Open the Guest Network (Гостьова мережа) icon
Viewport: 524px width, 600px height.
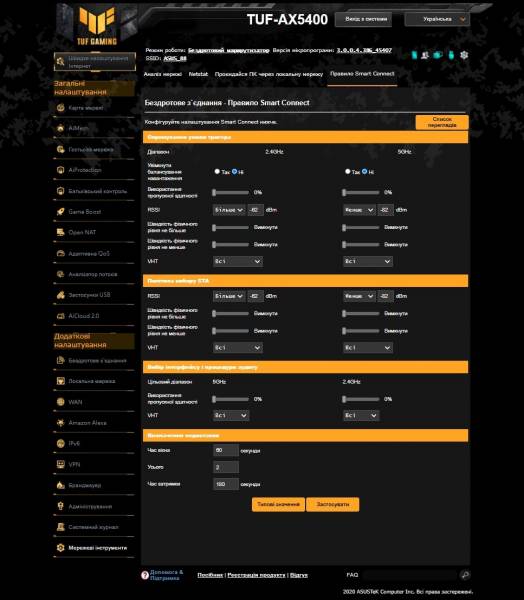pyautogui.click(x=60, y=149)
